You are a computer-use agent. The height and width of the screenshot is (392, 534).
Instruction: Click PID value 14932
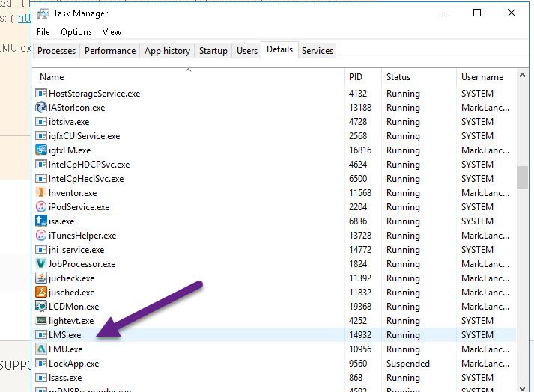(x=360, y=335)
